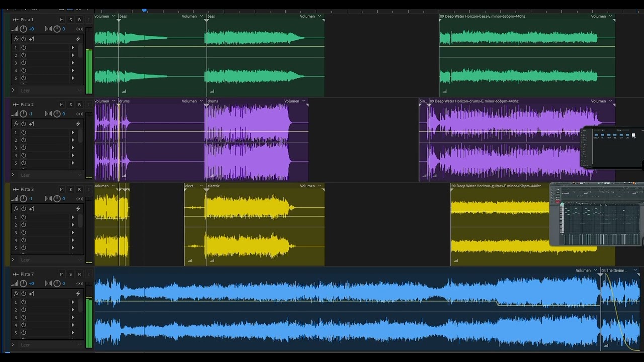
Task: Open effect slot 1 menu on Pista 1
Action: click(x=73, y=48)
